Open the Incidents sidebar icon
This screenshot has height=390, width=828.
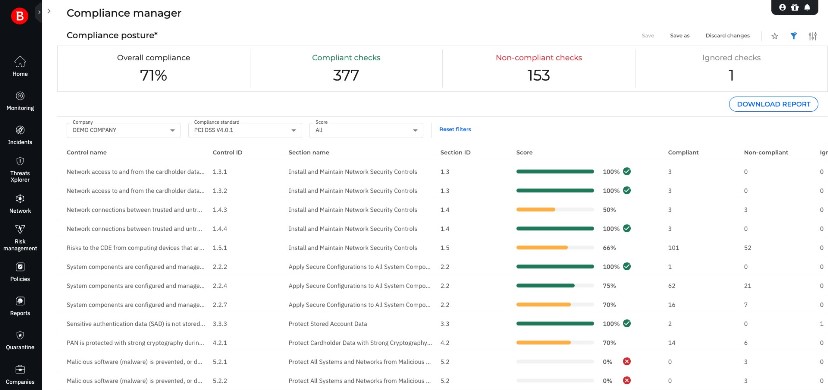(20, 135)
